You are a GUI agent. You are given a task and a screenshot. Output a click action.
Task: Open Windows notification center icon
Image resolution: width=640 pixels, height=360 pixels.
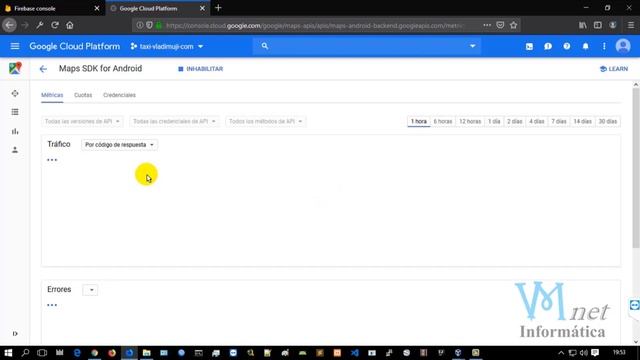point(595,353)
